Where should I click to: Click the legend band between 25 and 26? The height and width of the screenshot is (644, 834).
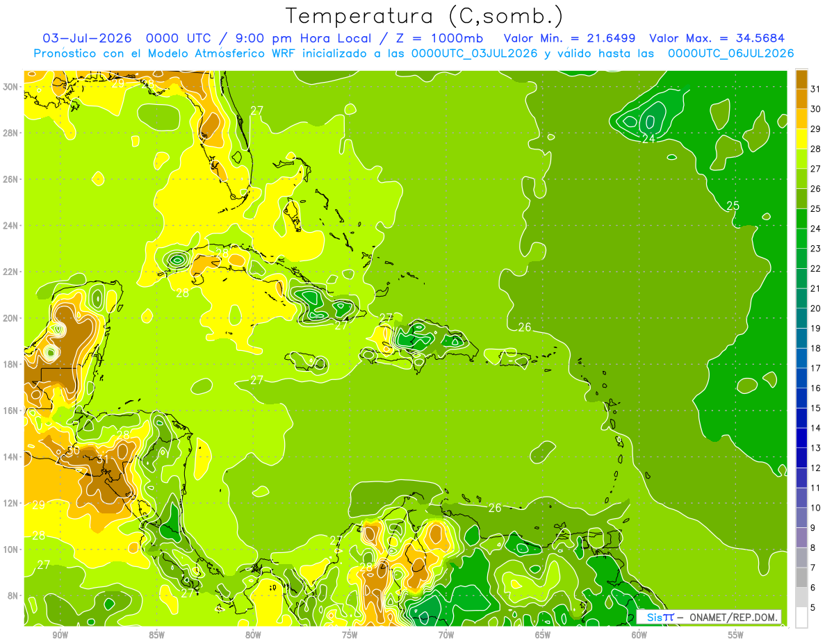click(x=801, y=198)
